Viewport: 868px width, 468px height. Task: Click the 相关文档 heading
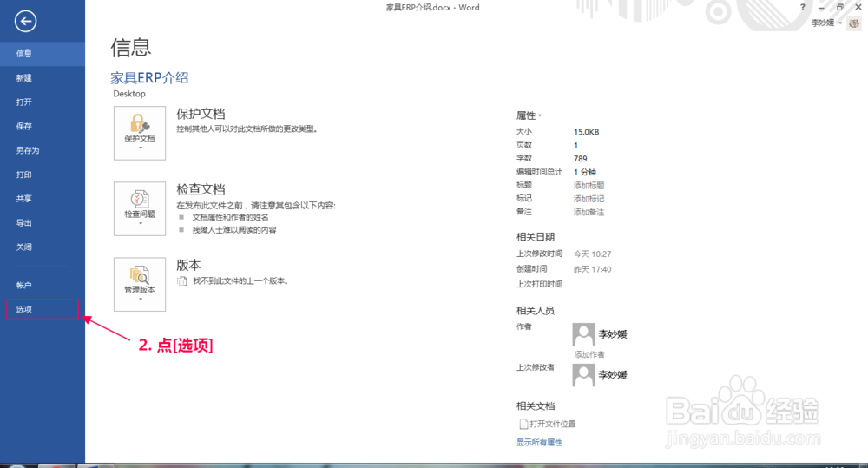pyautogui.click(x=536, y=406)
